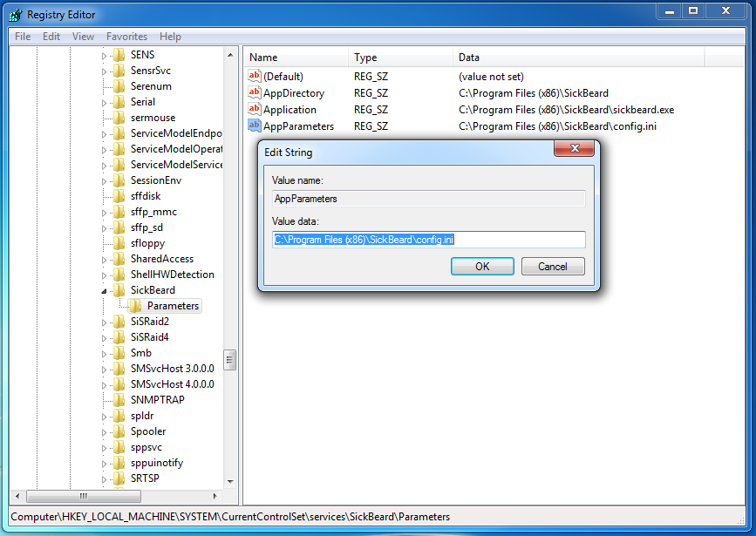Click tree horizontal scrollbar right arrow
Image resolution: width=756 pixels, height=536 pixels.
[x=215, y=496]
